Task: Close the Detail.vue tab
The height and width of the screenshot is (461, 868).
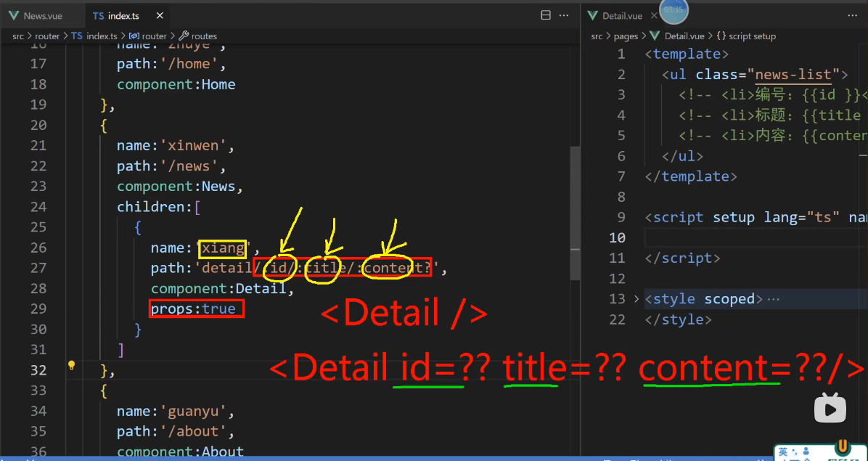Action: [x=654, y=15]
